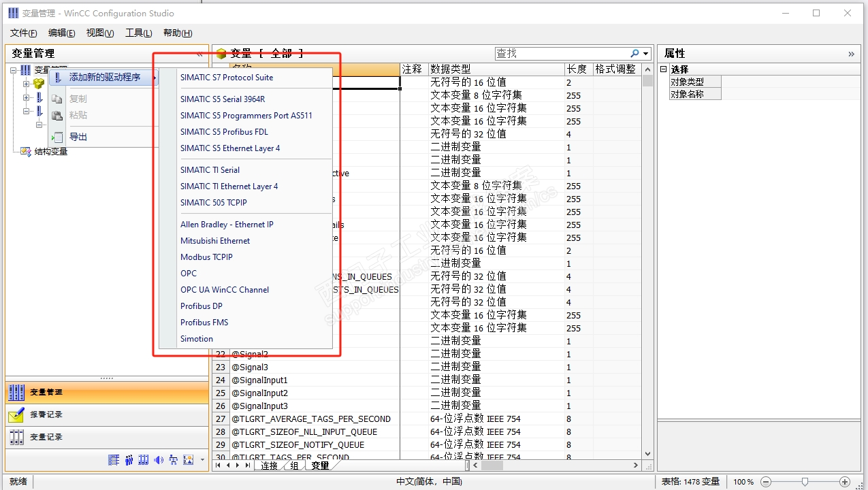Click the zoom slider handle in status bar
The height and width of the screenshot is (490, 868).
tap(805, 481)
